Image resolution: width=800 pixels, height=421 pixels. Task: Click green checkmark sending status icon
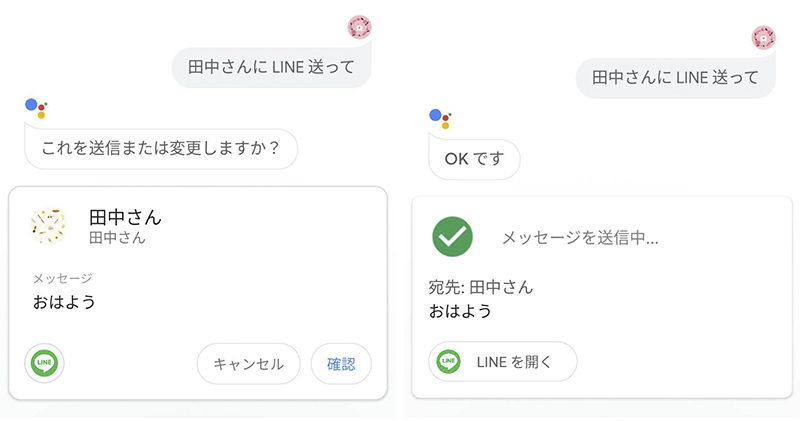coord(452,237)
